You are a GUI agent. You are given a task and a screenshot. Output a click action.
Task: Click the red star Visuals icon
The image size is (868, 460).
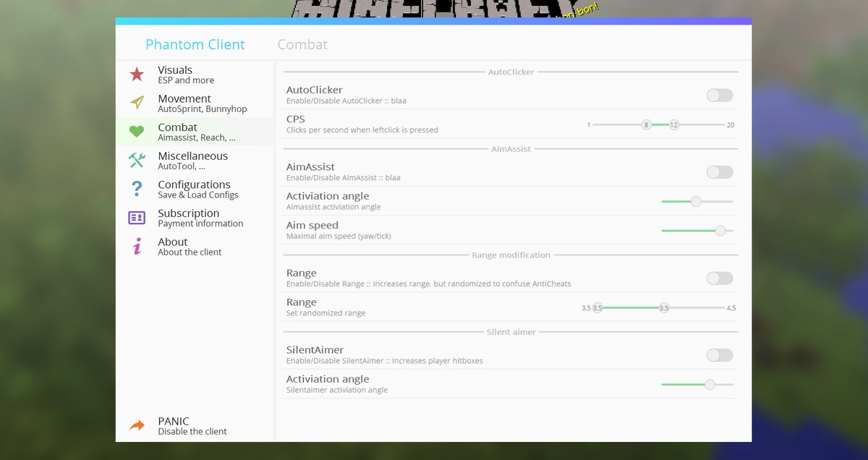tap(137, 74)
